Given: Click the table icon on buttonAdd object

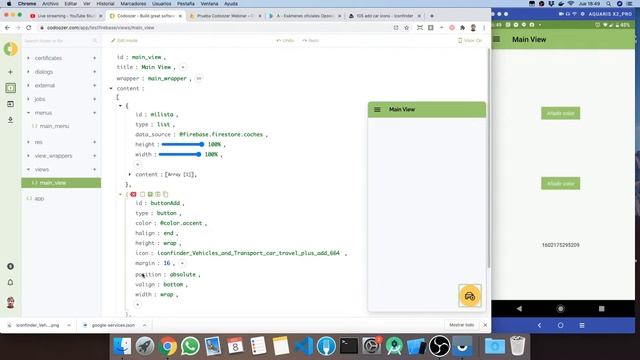Looking at the screenshot, I should [158, 194].
